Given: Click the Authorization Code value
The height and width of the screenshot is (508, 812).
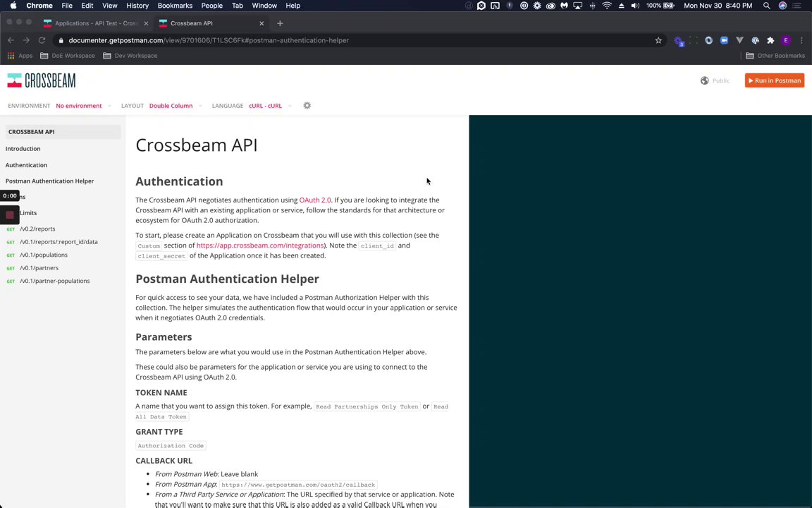Looking at the screenshot, I should (x=171, y=445).
